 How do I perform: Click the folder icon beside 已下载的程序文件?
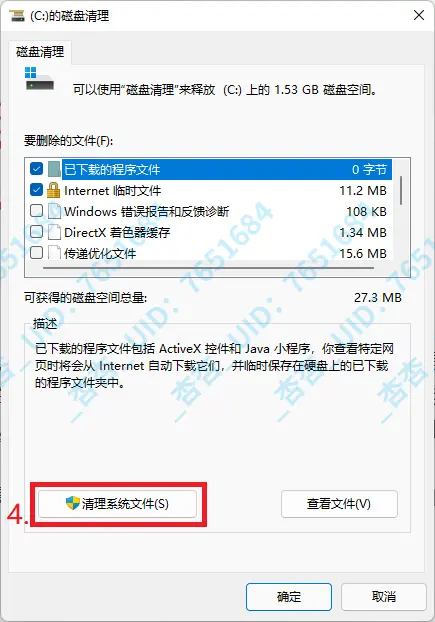pyautogui.click(x=54, y=169)
